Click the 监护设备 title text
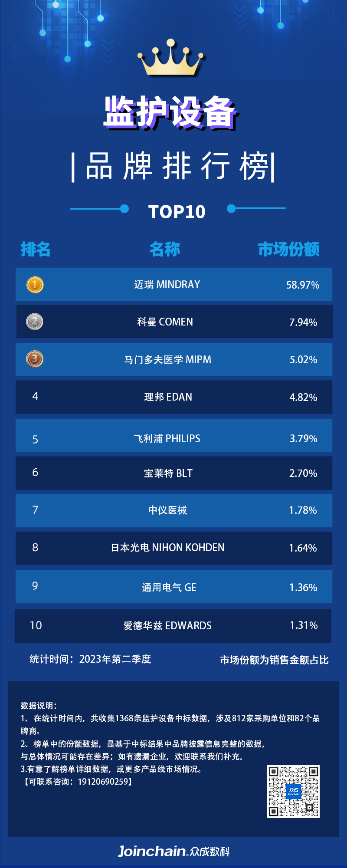The width and height of the screenshot is (347, 868). (x=171, y=113)
